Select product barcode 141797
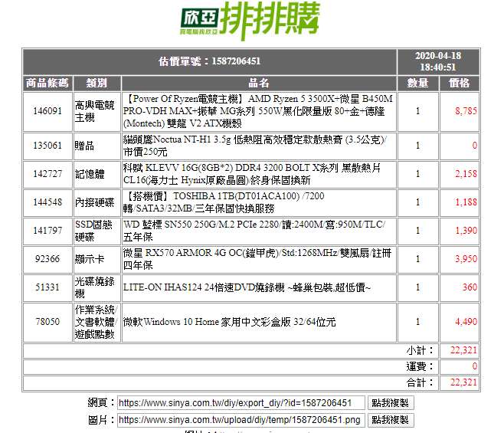Screen dimensions: 504x433 click(x=47, y=231)
